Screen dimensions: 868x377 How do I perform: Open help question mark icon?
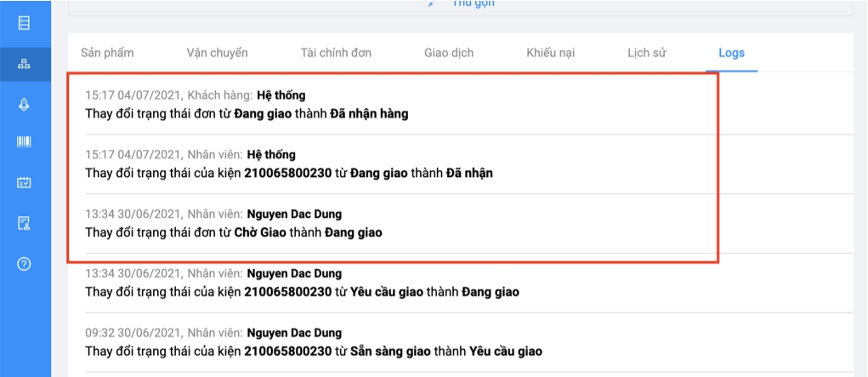25,264
